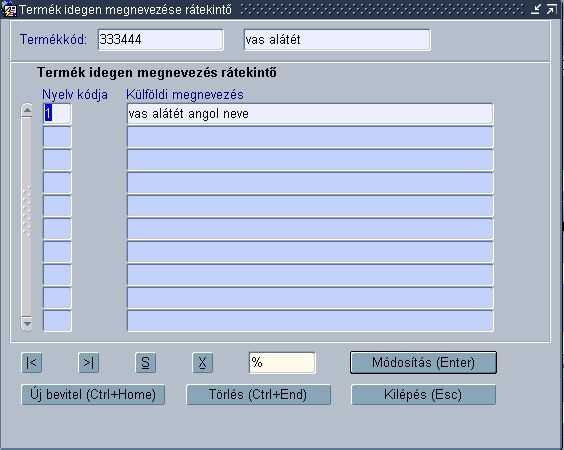The width and height of the screenshot is (564, 450).
Task: Click Törlés (Ctrl+End) button
Action: [258, 395]
